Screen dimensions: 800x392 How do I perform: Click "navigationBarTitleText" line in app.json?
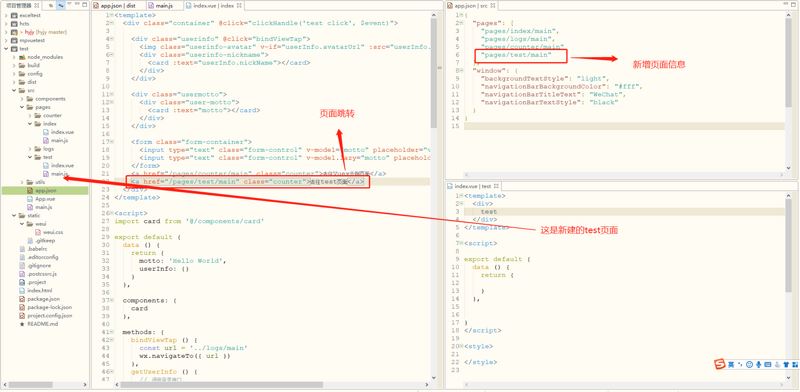(x=553, y=94)
